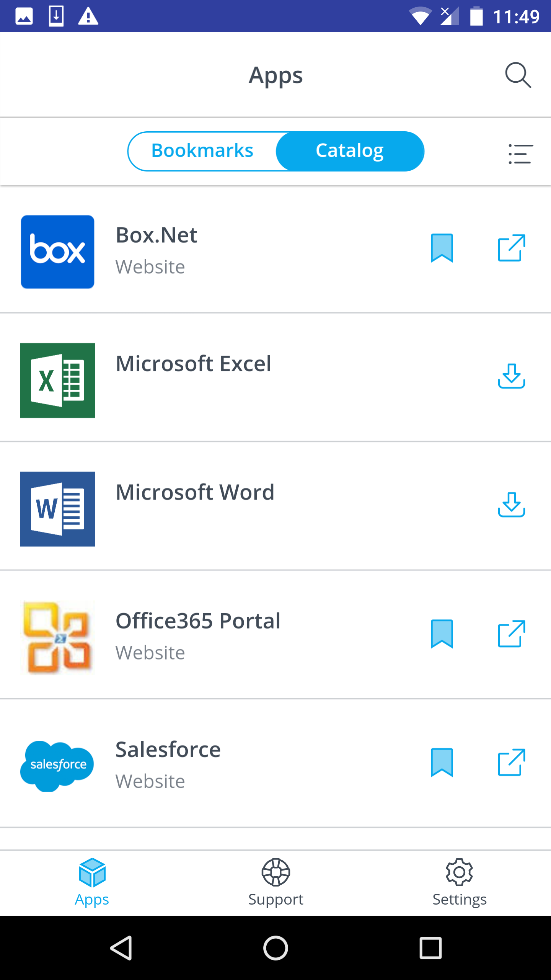Tap the Salesforce cloud logo

tap(57, 766)
